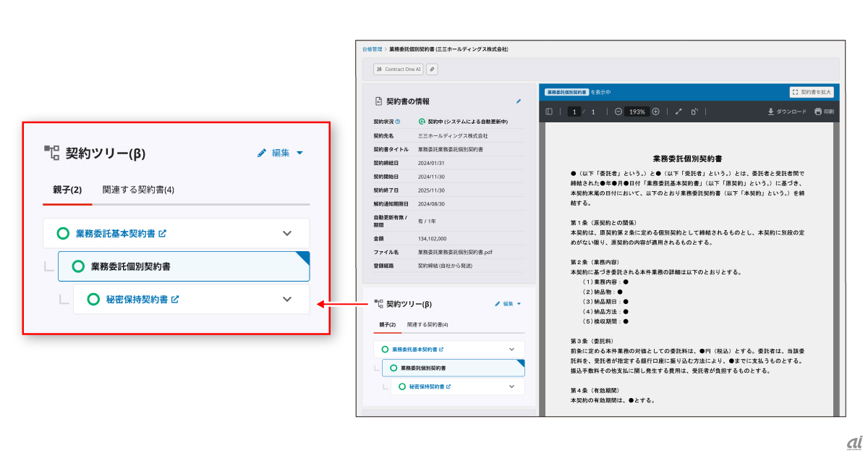
Task: Click the 2024/01/31 contract date value
Action: (x=432, y=163)
